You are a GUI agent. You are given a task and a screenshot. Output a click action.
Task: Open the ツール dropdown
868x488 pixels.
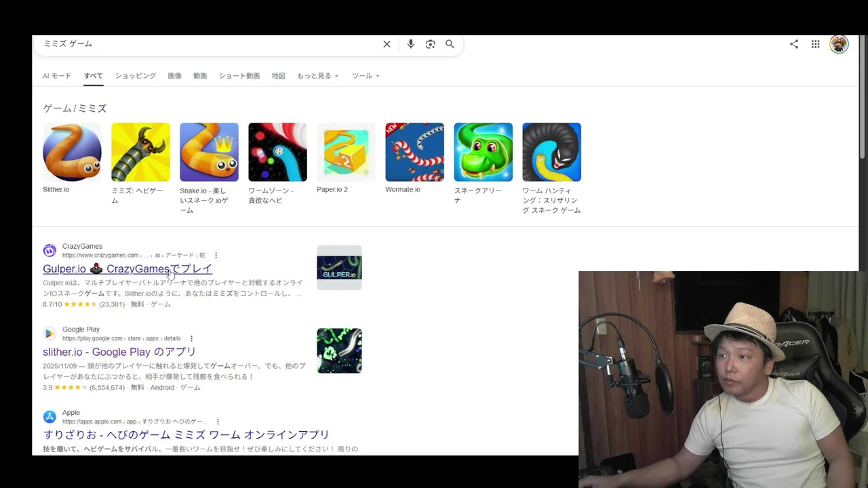pos(366,76)
